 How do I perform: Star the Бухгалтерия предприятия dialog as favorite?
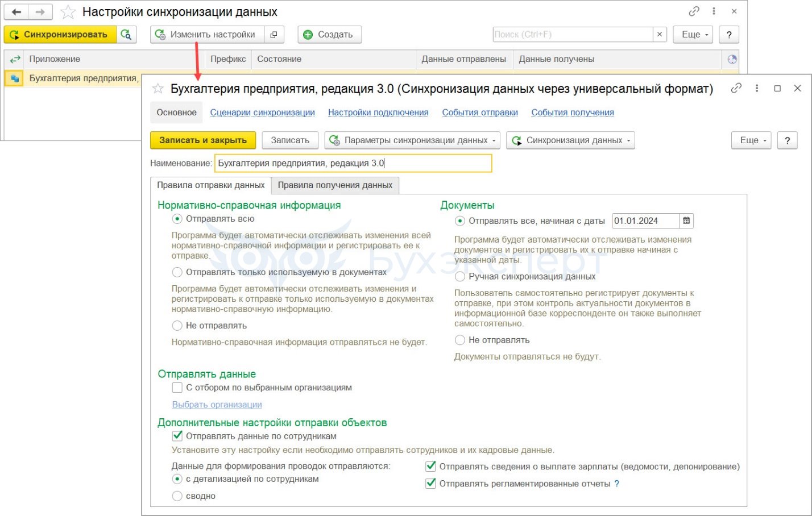click(x=158, y=88)
